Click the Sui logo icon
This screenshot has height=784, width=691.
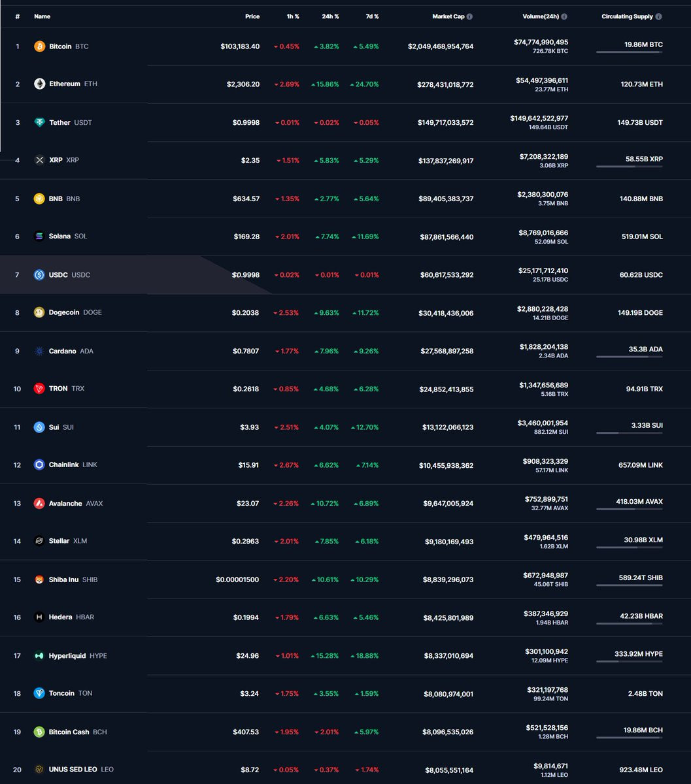pyautogui.click(x=39, y=427)
